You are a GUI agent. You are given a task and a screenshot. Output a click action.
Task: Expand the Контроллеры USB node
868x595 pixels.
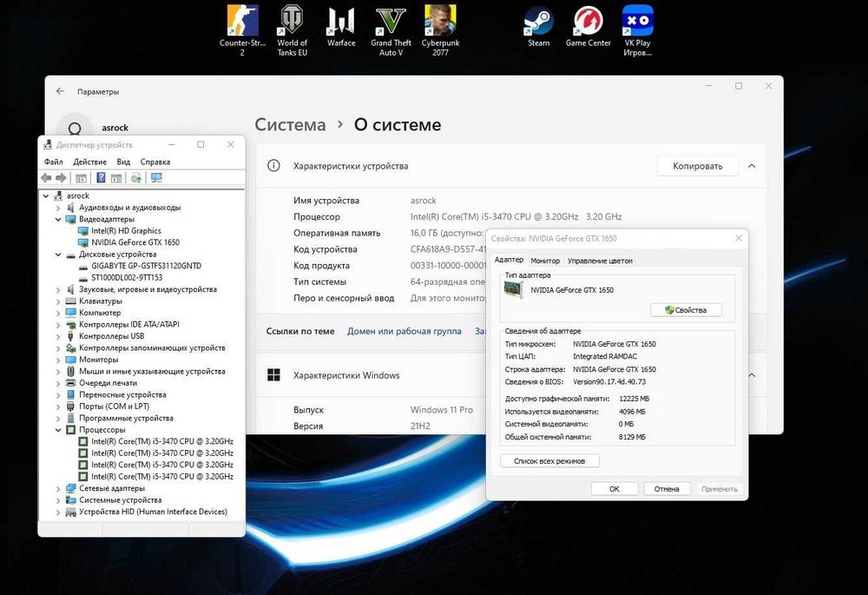(58, 336)
